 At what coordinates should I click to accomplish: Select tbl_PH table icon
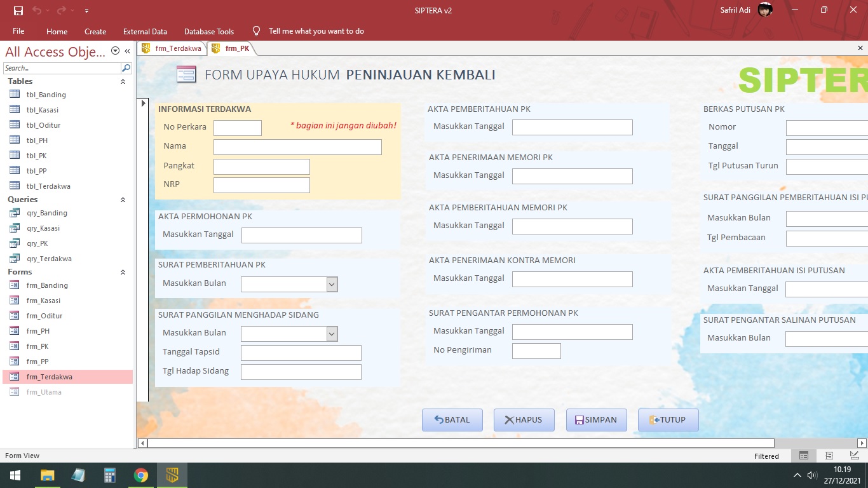(x=15, y=140)
